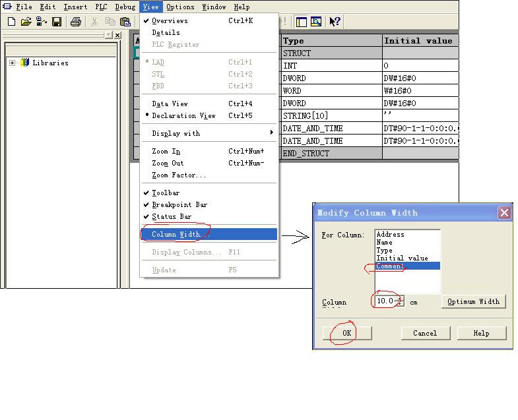The width and height of the screenshot is (518, 420).
Task: Click Cancel in Modify Column Width dialog
Action: (x=425, y=333)
